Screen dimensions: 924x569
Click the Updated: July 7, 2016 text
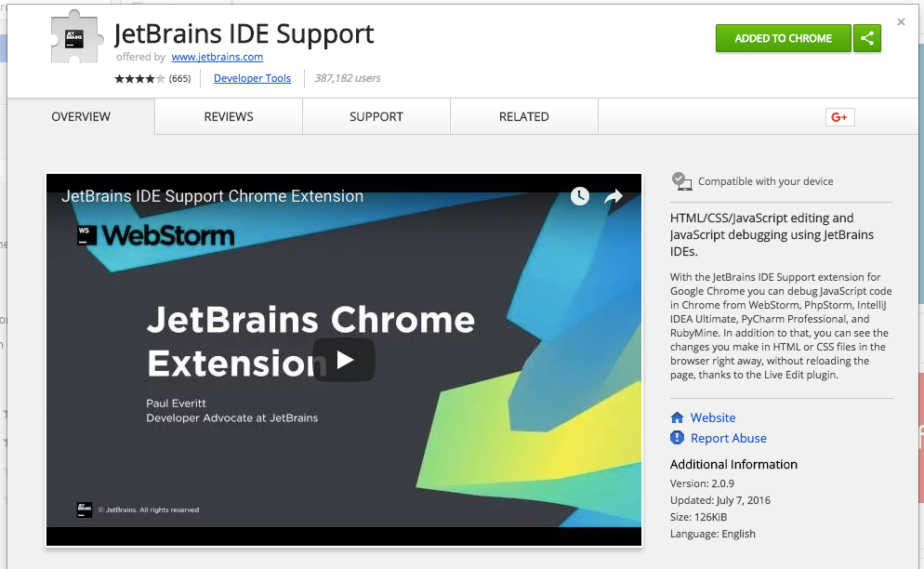click(x=720, y=500)
